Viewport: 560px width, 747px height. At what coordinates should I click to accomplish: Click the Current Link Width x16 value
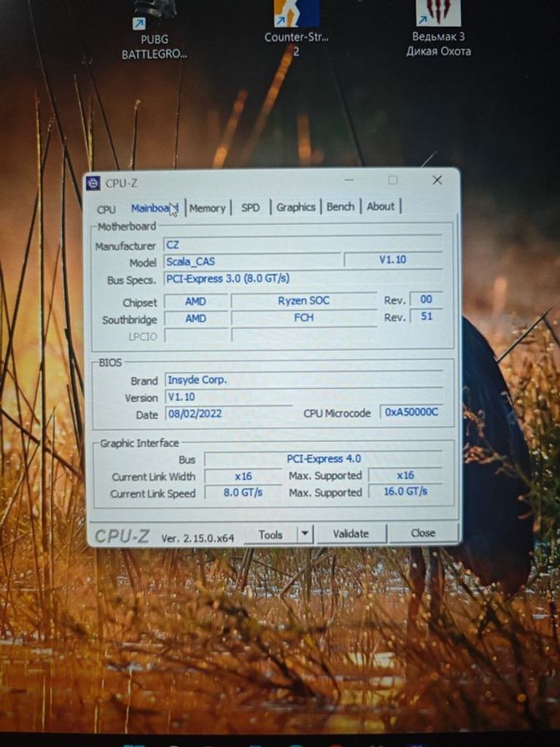pos(244,476)
